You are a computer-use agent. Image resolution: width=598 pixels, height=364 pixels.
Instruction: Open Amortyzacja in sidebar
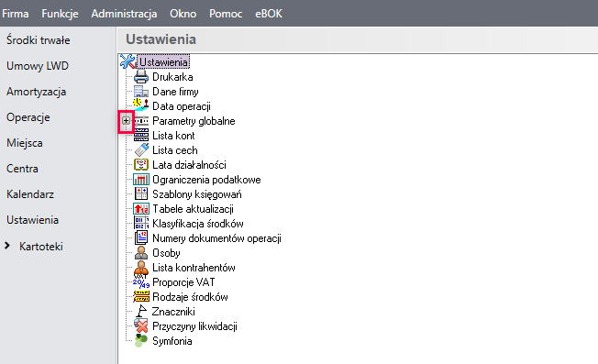click(37, 92)
